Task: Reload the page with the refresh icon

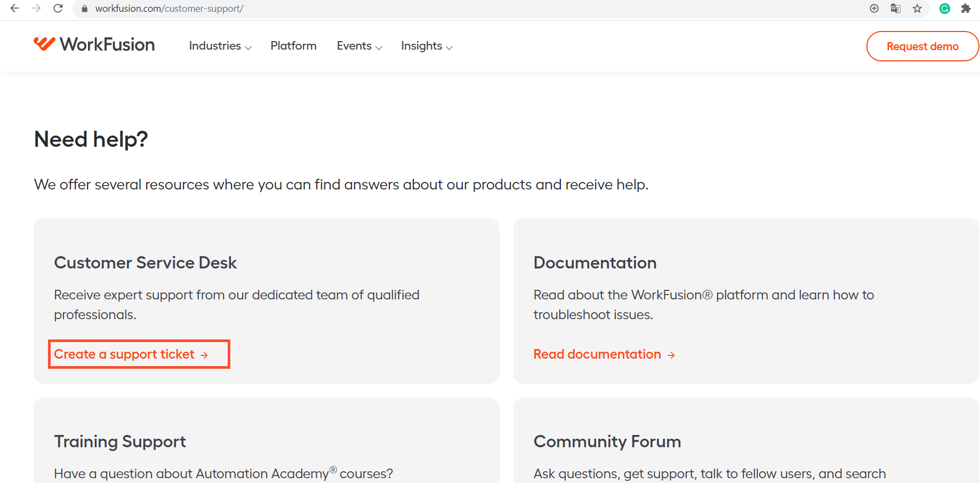Action: point(58,9)
